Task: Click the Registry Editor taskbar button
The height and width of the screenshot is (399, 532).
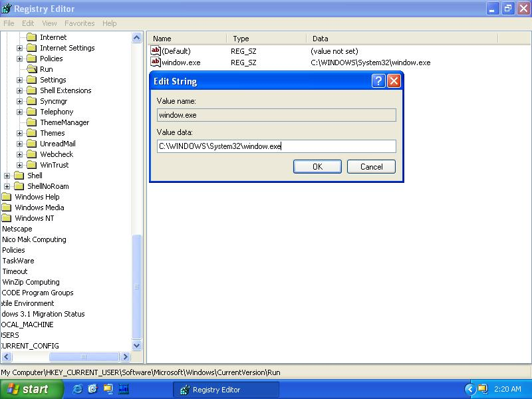Action: click(225, 390)
